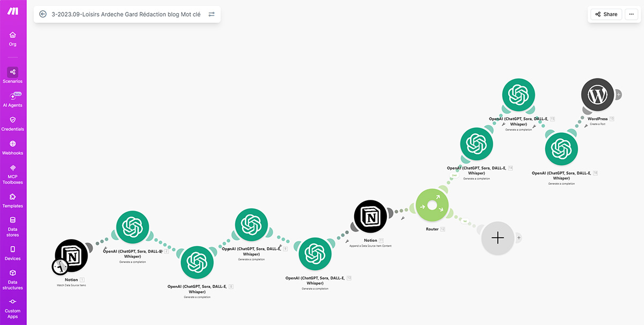Select the green Router module
Image resolution: width=644 pixels, height=325 pixels.
pyautogui.click(x=432, y=205)
